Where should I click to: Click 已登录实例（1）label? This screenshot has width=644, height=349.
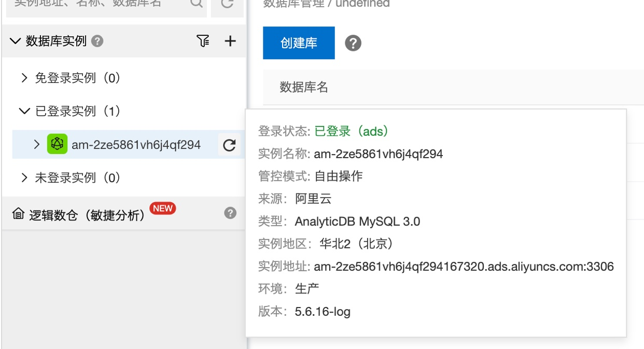click(x=78, y=111)
